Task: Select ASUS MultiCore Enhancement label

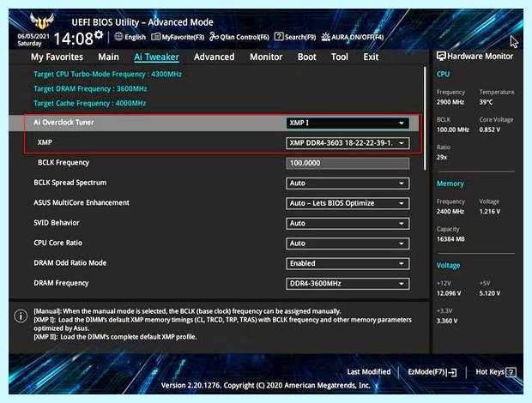Action: click(82, 202)
